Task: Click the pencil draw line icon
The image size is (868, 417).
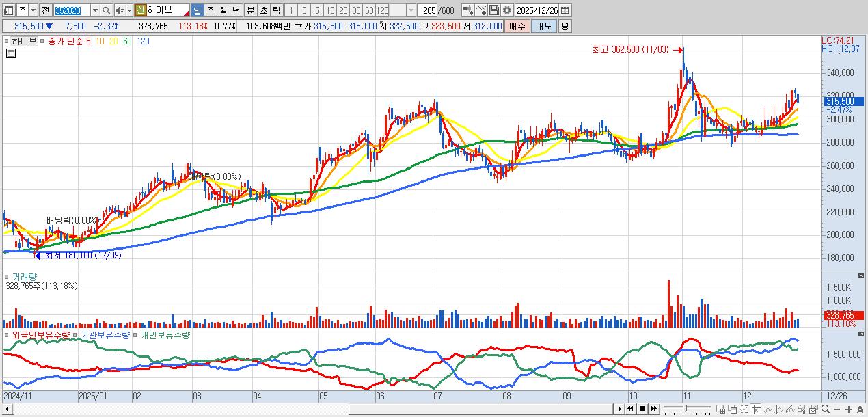Action: [791, 409]
